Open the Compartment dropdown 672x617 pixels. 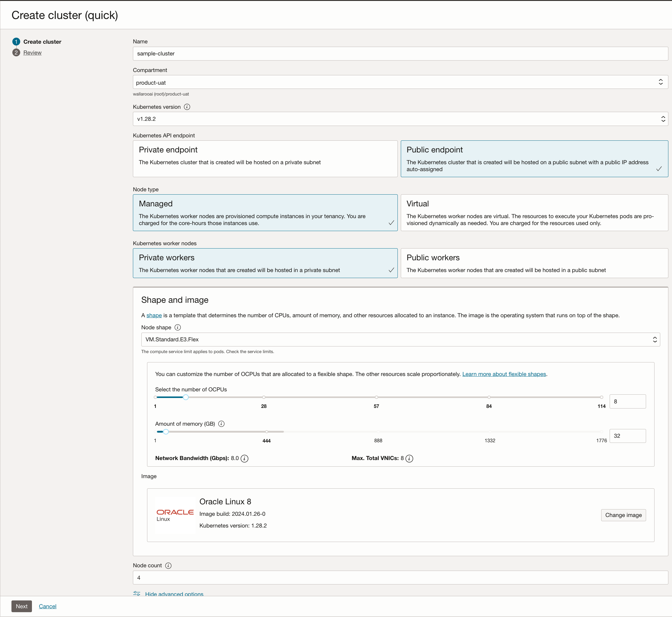(x=400, y=82)
